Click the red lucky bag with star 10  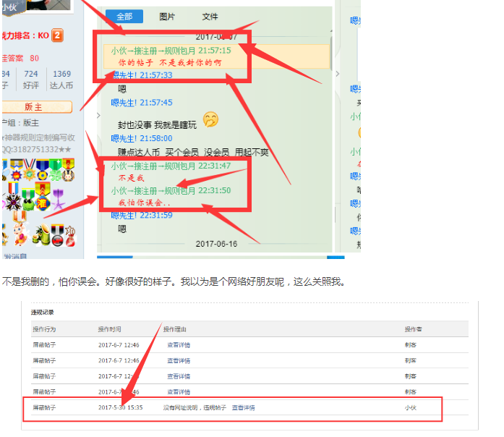(x=70, y=236)
